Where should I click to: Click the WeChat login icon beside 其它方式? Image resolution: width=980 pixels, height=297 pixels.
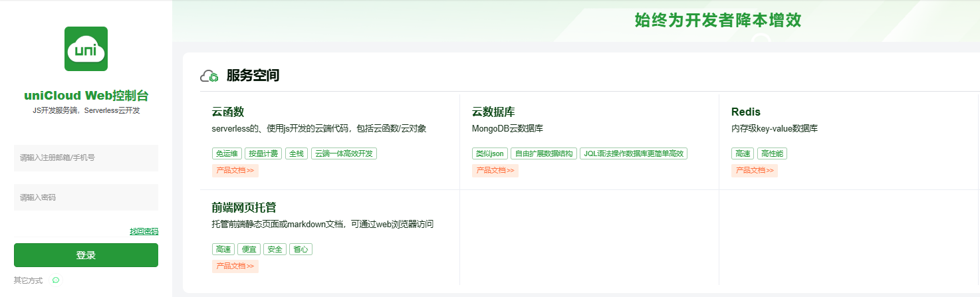56,280
